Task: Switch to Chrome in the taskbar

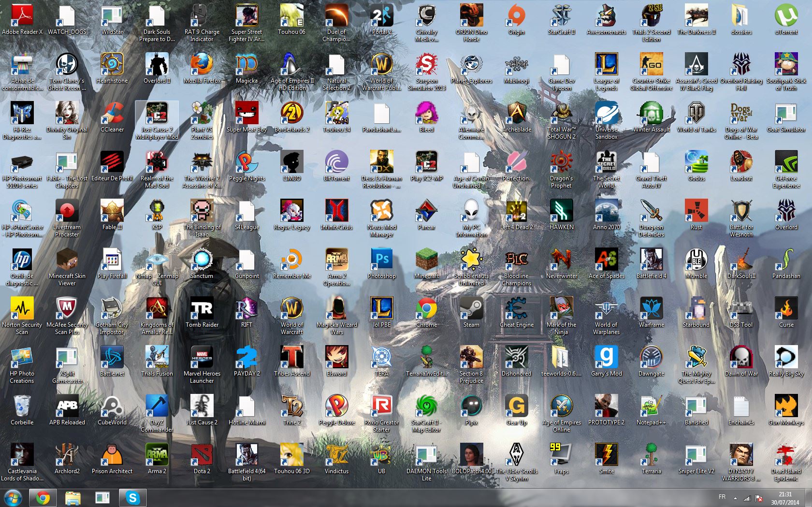Action: [x=43, y=498]
